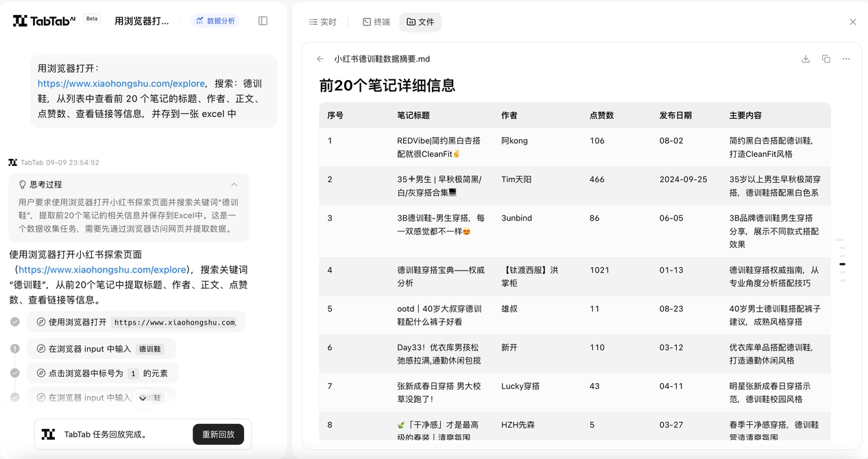Viewport: 868px width, 459px height.
Task: Toggle the sidebar panel layout icon
Action: [x=263, y=21]
